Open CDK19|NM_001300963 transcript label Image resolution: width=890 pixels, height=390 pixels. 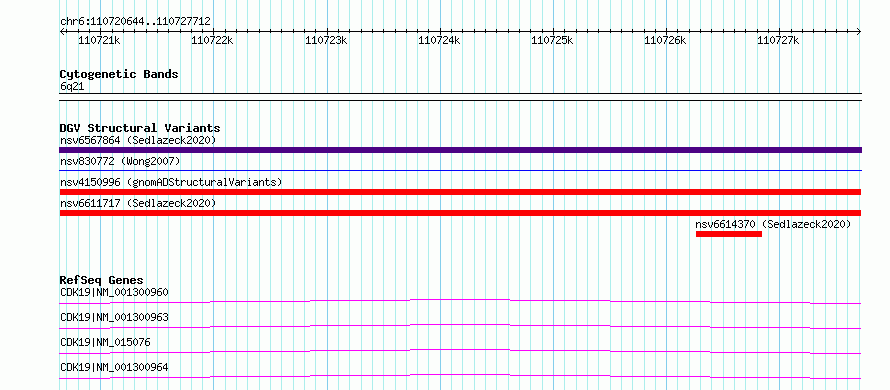pyautogui.click(x=114, y=317)
